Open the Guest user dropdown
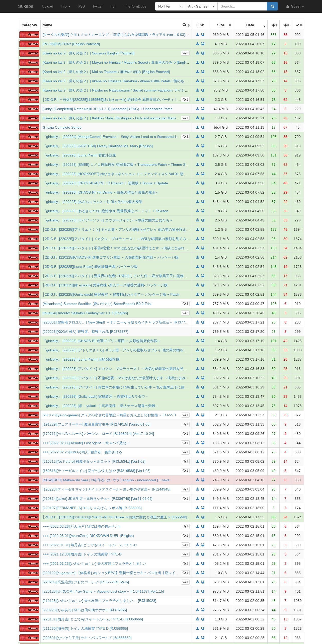Viewport: 322px width, 644px height. coord(295,6)
